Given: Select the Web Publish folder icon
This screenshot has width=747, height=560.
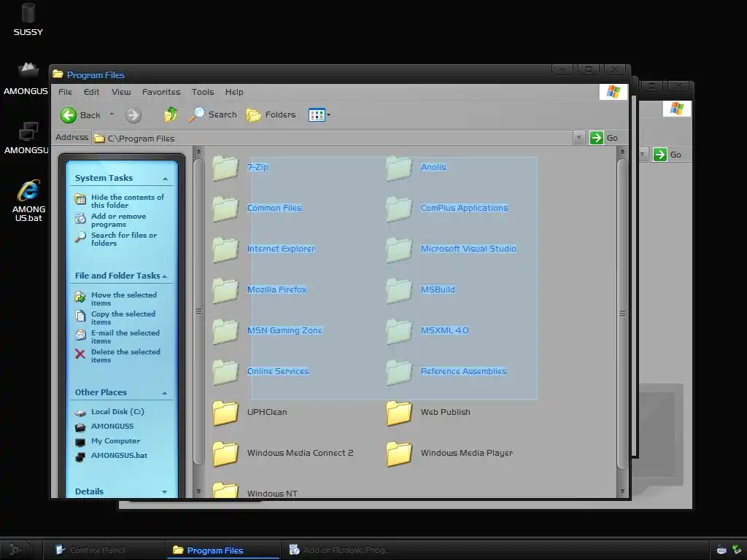Looking at the screenshot, I should click(399, 413).
